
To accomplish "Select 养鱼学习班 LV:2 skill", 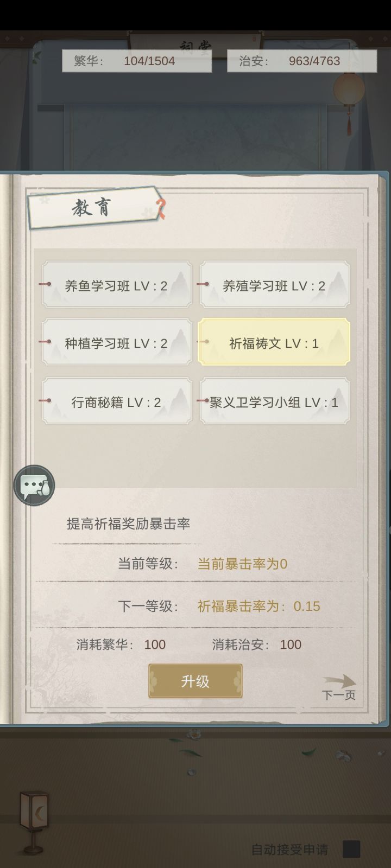I will [x=117, y=285].
